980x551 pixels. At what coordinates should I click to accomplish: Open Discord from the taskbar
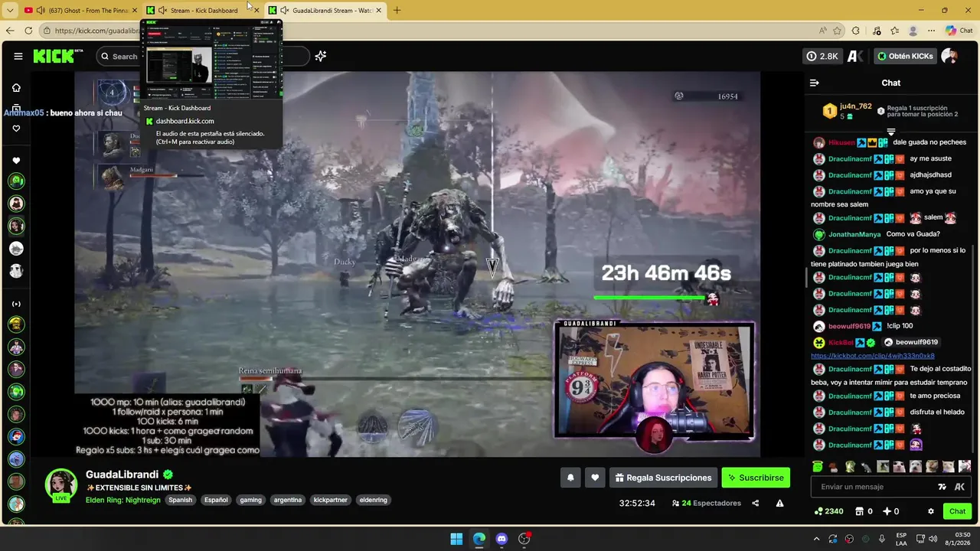[x=501, y=539]
